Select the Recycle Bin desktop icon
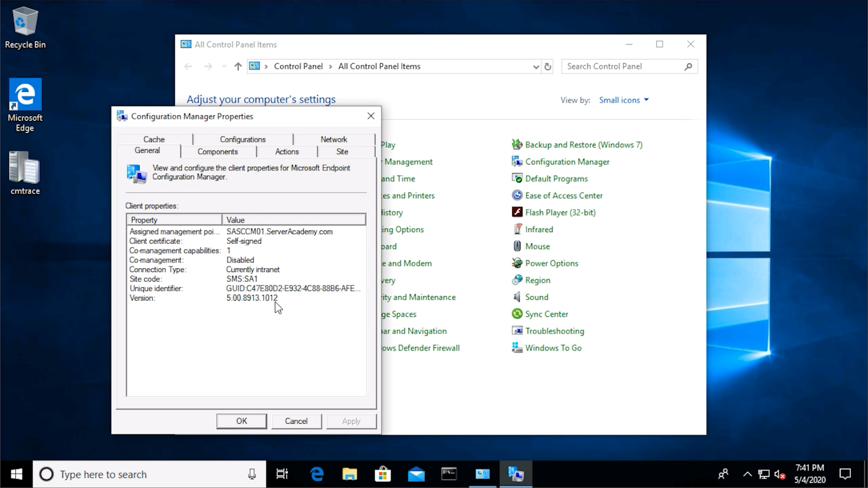 point(25,28)
